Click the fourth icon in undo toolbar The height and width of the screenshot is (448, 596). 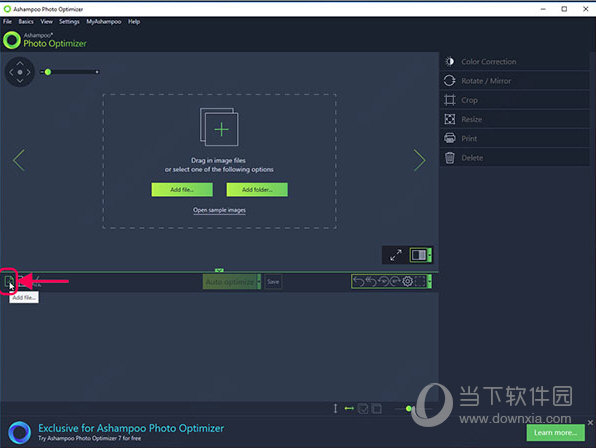click(395, 282)
